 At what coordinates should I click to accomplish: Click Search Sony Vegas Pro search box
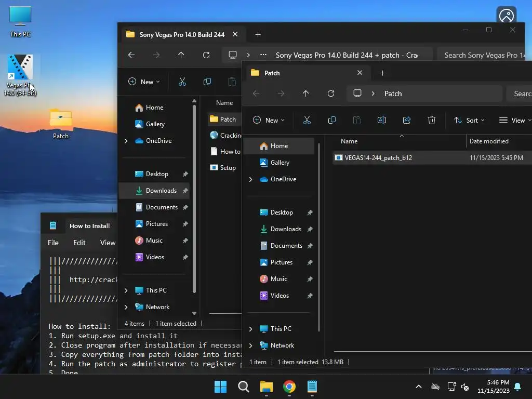481,55
